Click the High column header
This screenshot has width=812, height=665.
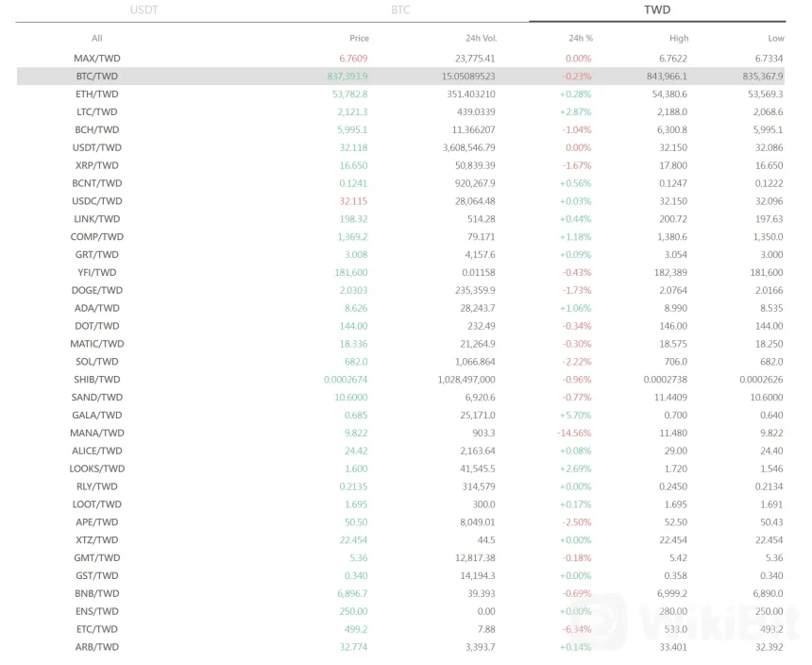679,39
